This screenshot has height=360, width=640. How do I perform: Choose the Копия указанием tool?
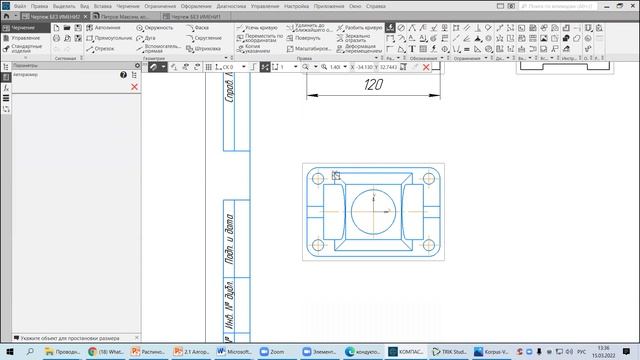[x=253, y=49]
